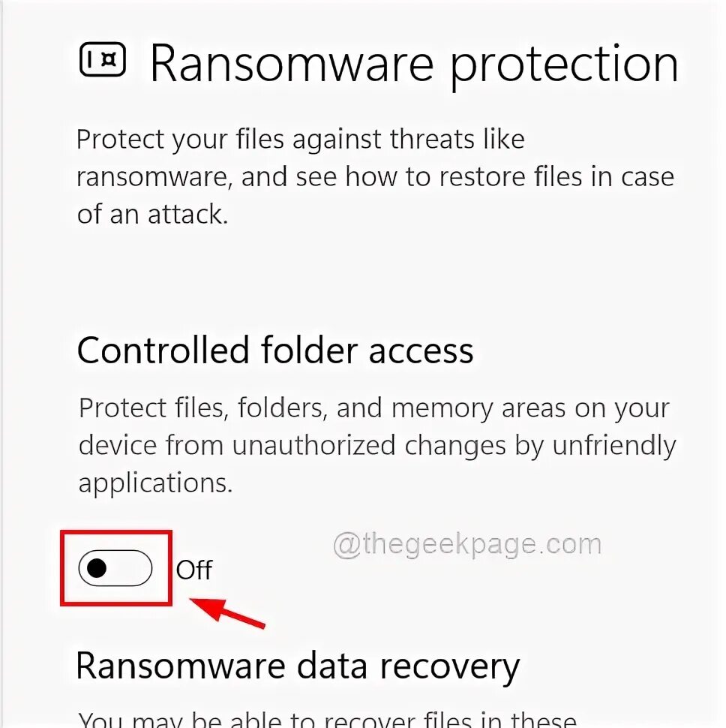Click the Ransomware protection shield icon

pos(103,59)
